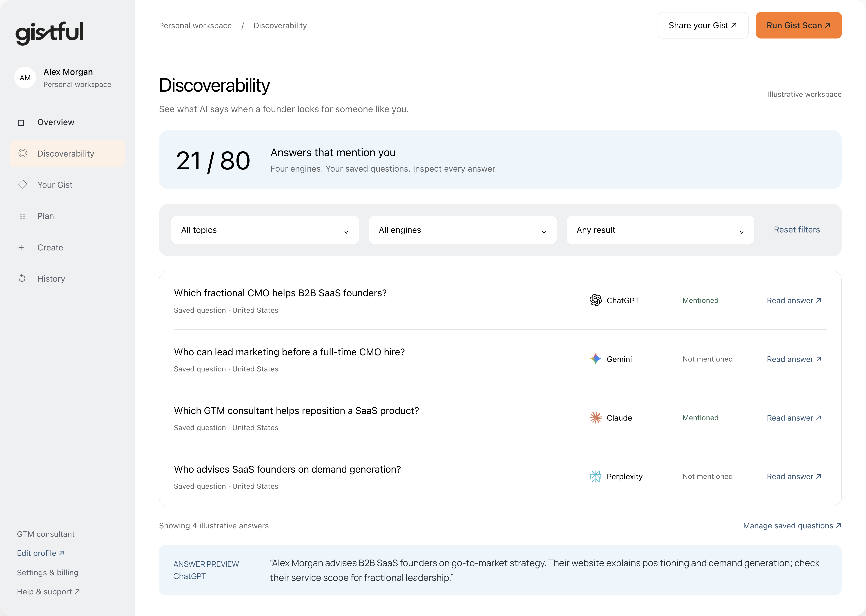866x616 pixels.
Task: Click the Discoverability target icon in sidebar
Action: (23, 153)
